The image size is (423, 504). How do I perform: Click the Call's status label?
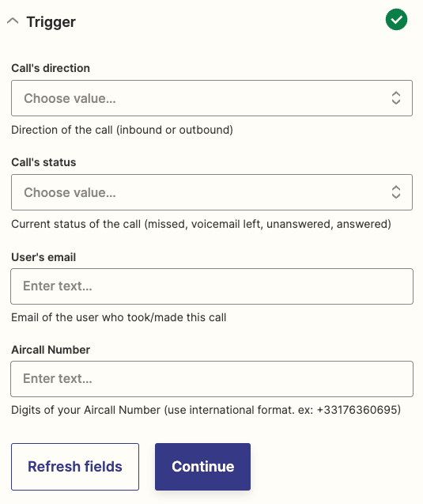coord(43,162)
